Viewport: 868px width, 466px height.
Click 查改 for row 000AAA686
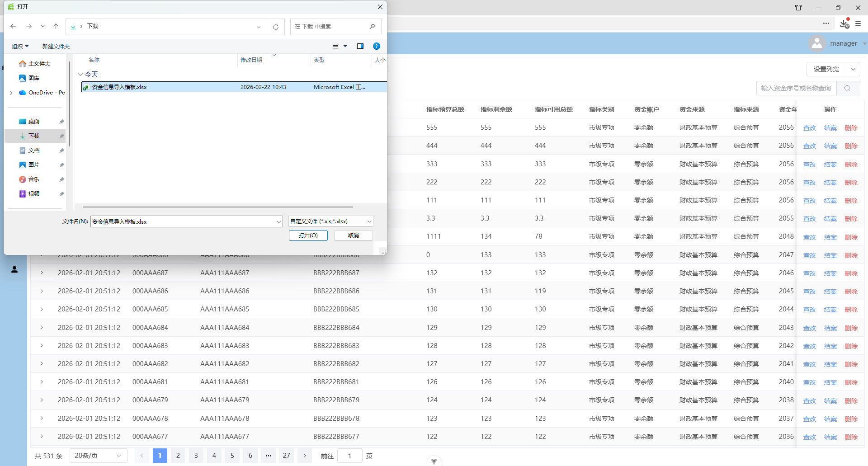tap(810, 292)
